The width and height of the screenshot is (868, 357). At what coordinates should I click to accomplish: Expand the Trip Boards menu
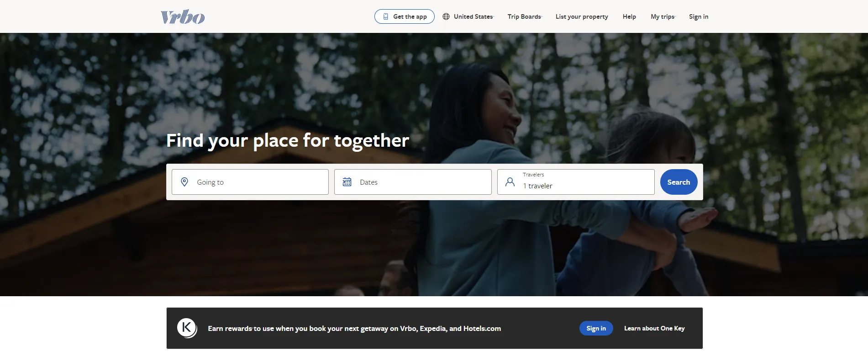pyautogui.click(x=524, y=16)
